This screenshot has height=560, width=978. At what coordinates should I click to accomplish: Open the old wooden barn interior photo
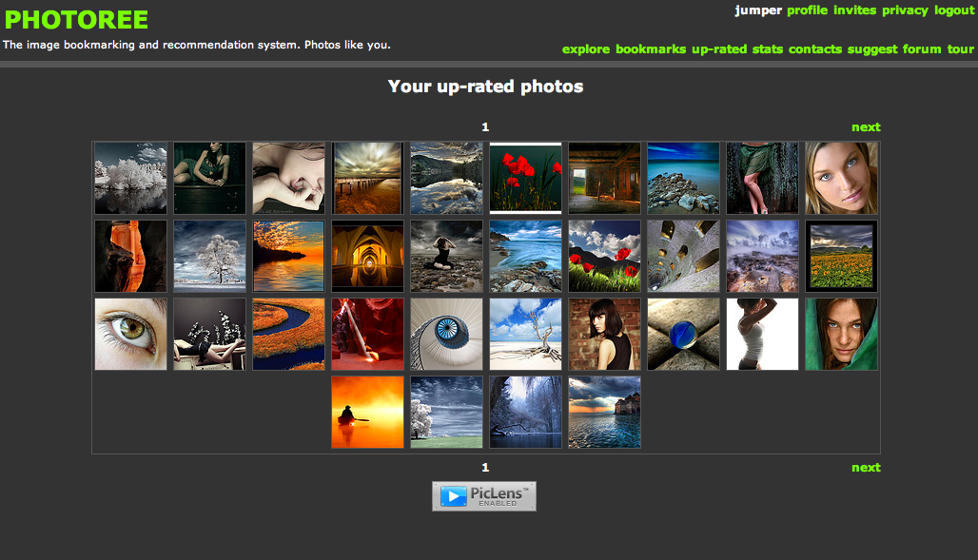point(604,179)
